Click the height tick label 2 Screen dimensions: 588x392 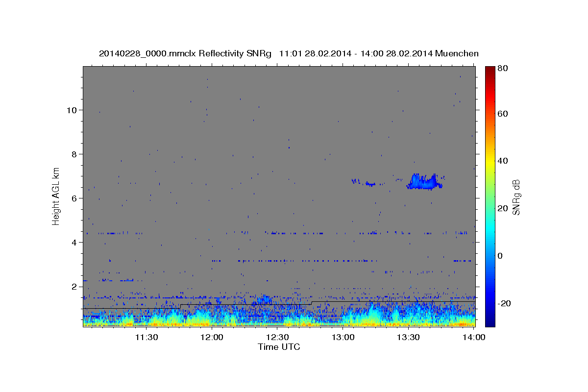tap(73, 286)
